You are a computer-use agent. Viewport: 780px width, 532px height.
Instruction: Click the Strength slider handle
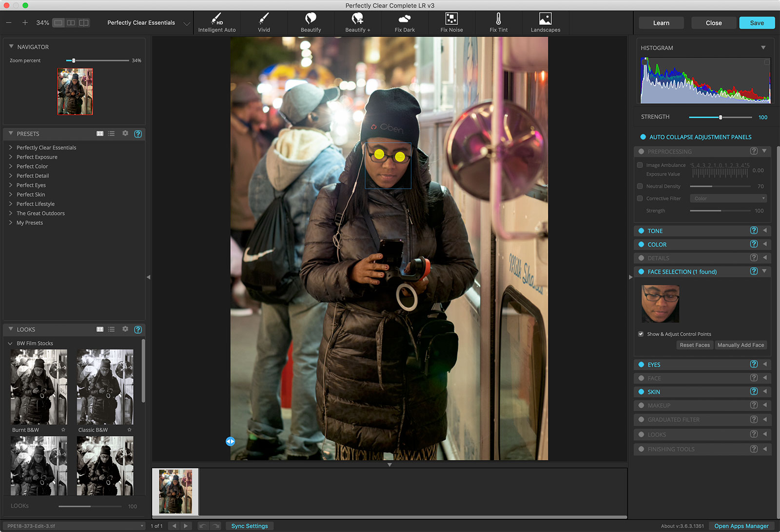point(721,117)
